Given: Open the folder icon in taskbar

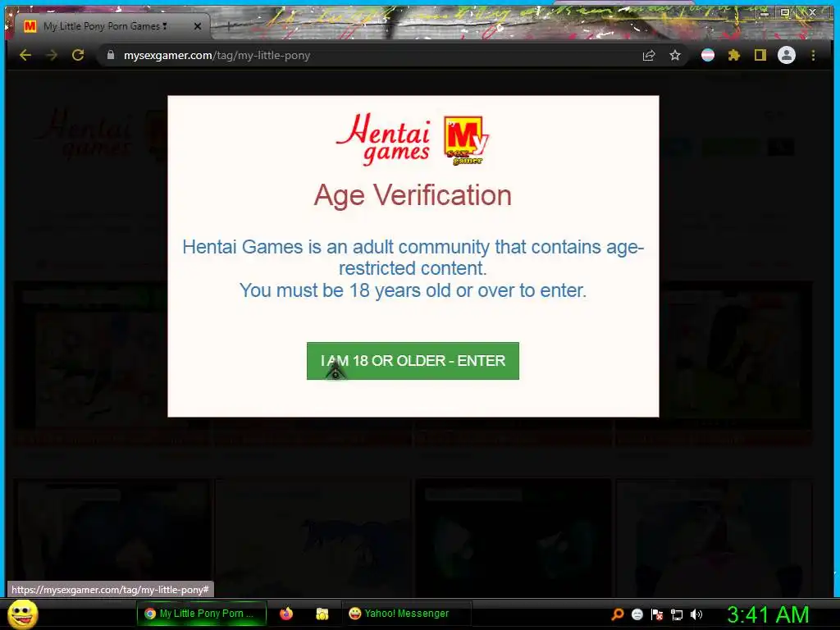Looking at the screenshot, I should click(322, 614).
